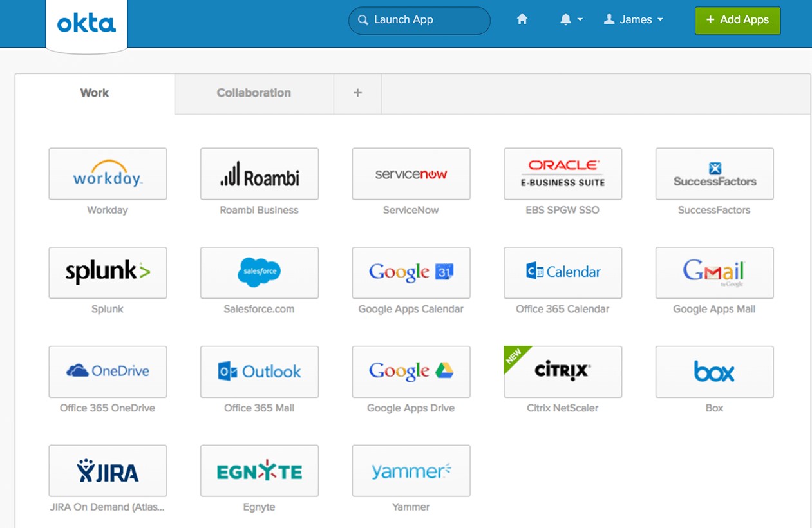The image size is (812, 528).
Task: Click the Home icon in header
Action: 522,20
